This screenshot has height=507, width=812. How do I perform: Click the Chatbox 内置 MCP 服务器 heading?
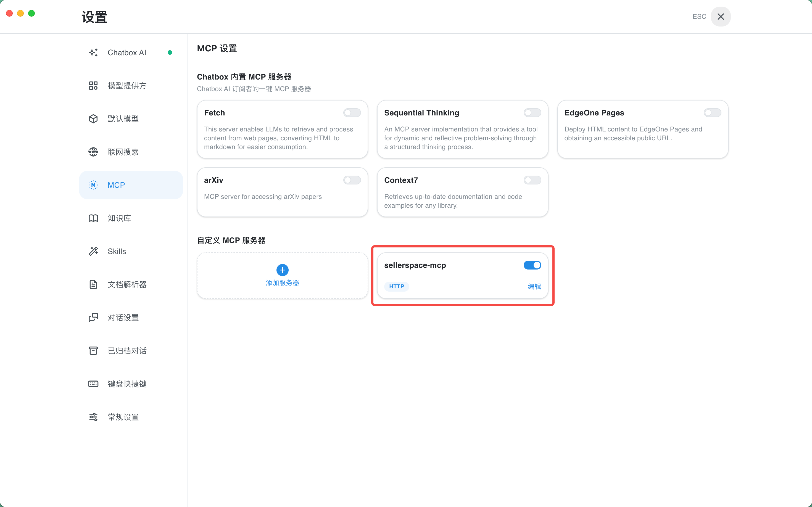pos(244,77)
